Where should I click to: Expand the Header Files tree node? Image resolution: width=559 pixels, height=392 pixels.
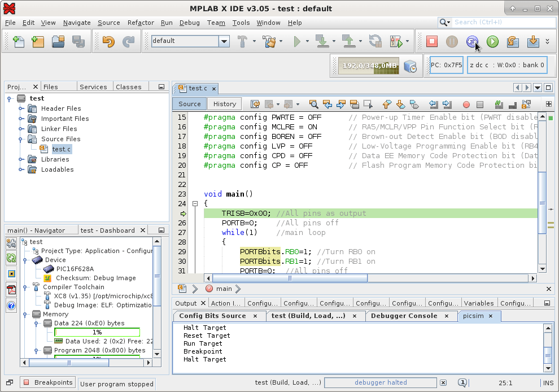[x=21, y=108]
